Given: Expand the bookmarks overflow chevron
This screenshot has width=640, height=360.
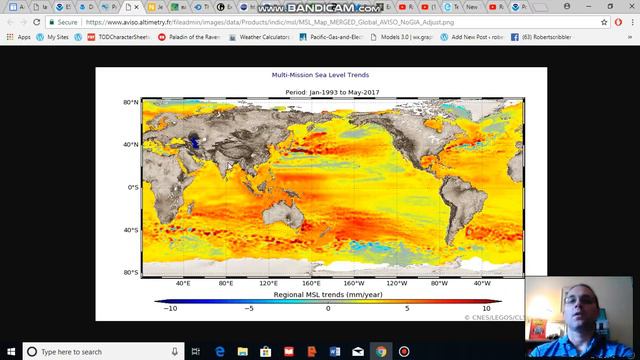Looking at the screenshot, I should pyautogui.click(x=630, y=37).
